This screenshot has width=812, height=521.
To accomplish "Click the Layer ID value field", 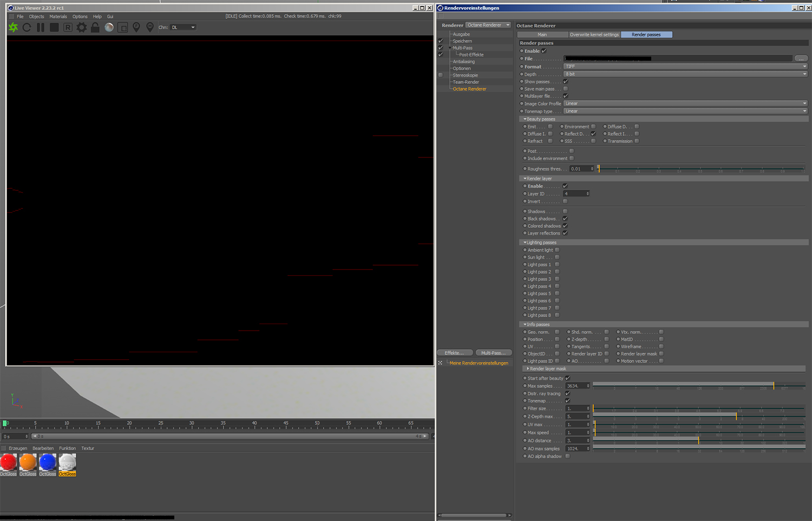I will point(576,194).
